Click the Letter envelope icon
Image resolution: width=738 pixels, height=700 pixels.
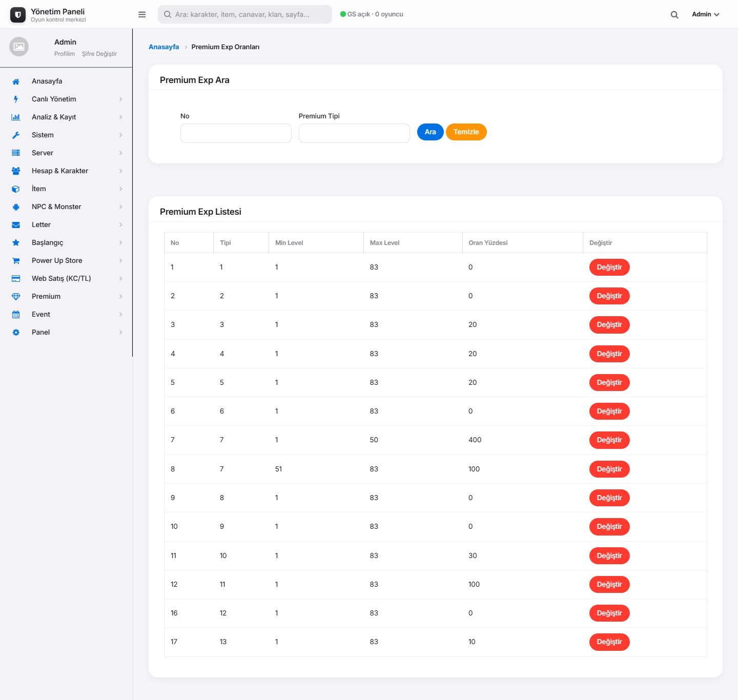[16, 225]
